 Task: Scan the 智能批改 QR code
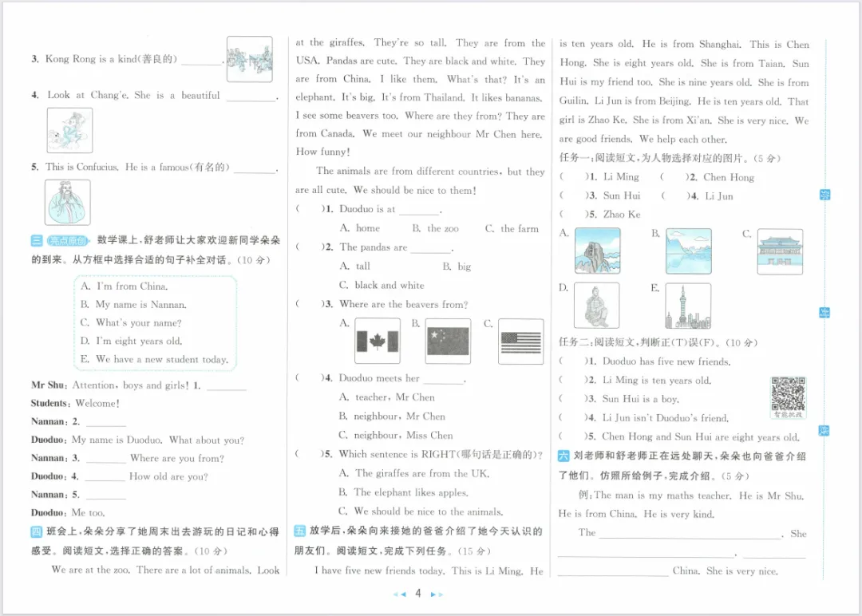click(787, 397)
